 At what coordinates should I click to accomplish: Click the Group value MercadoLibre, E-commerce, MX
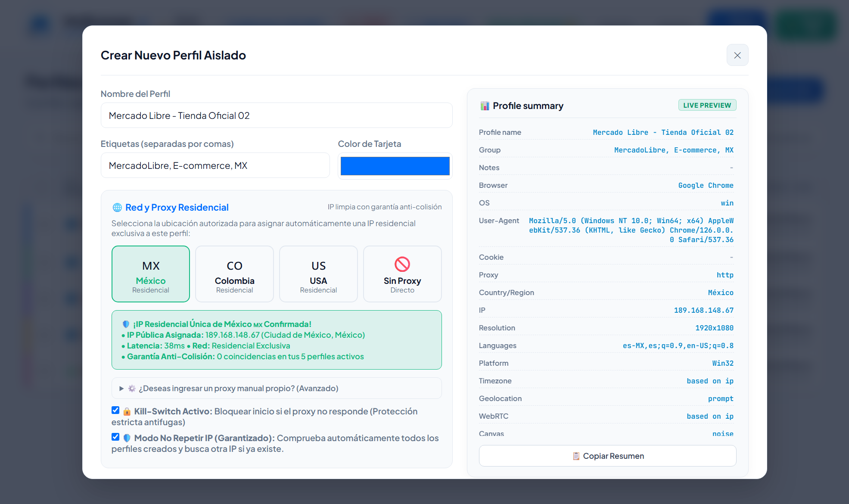point(674,150)
